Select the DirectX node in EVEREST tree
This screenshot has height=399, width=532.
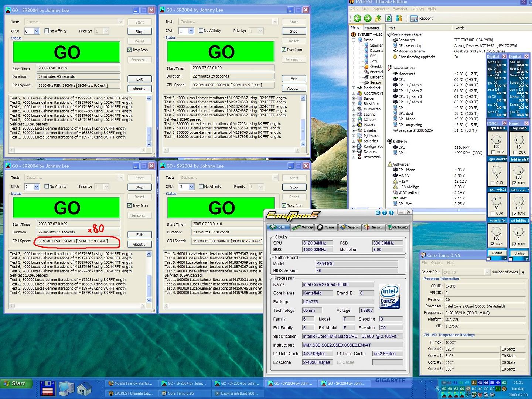click(x=366, y=125)
